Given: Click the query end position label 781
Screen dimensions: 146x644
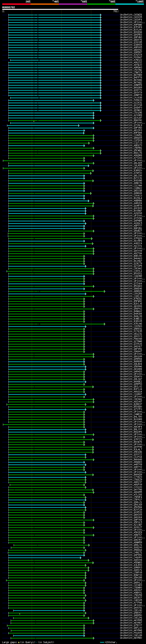Looking at the screenshot, I should (x=115, y=11).
